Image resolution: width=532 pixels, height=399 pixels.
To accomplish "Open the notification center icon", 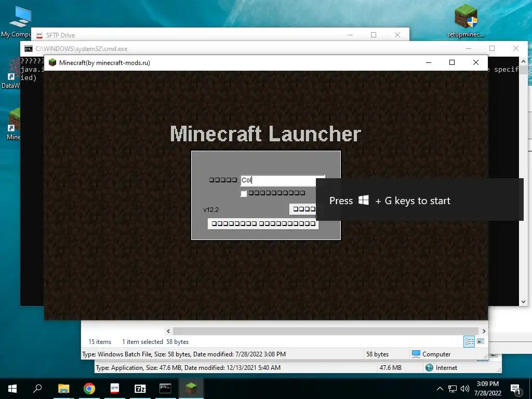I will 515,389.
